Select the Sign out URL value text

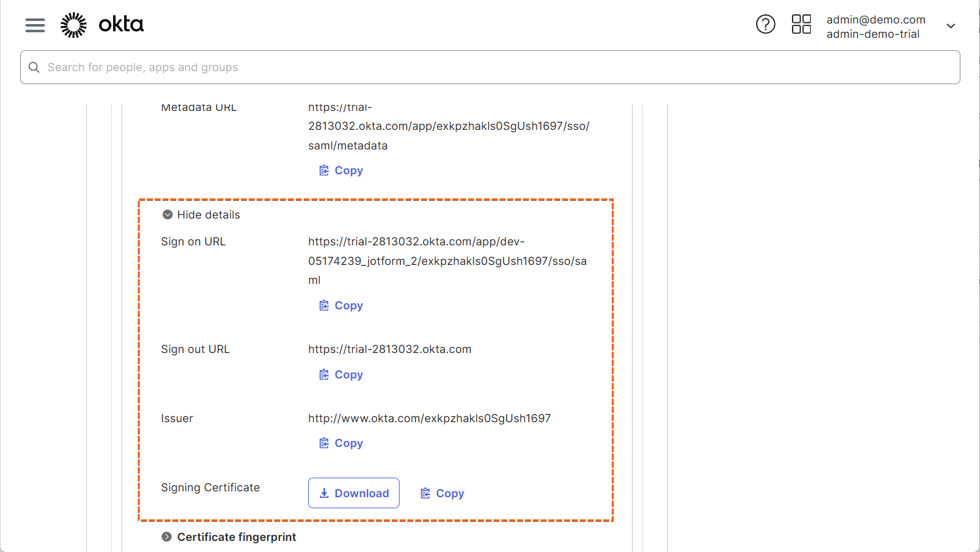[390, 349]
